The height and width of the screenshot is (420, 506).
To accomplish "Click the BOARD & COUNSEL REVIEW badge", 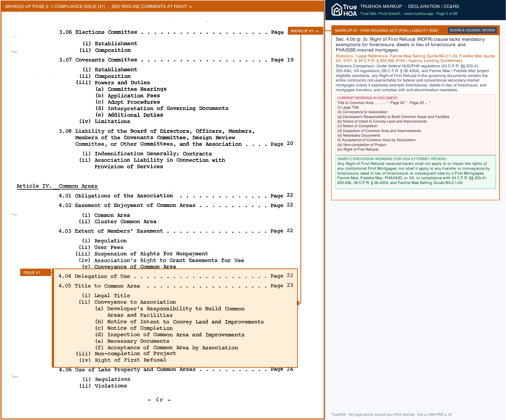I will [x=472, y=30].
